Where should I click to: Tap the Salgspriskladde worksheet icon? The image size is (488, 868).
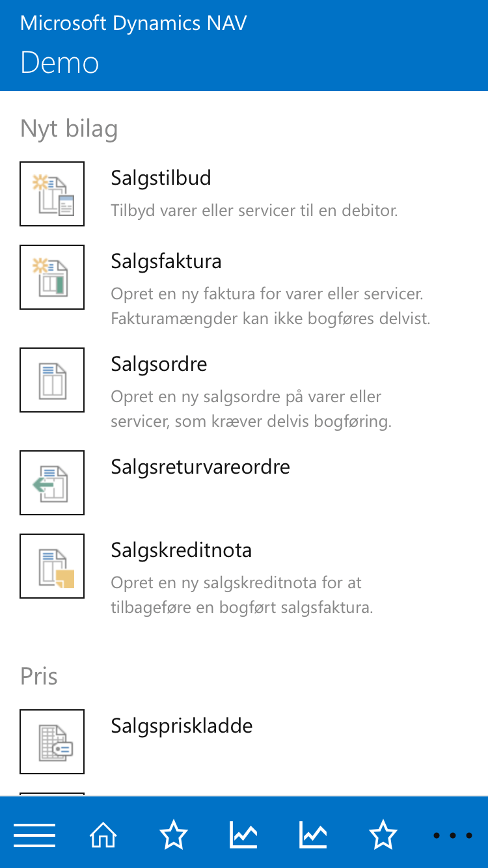52,742
